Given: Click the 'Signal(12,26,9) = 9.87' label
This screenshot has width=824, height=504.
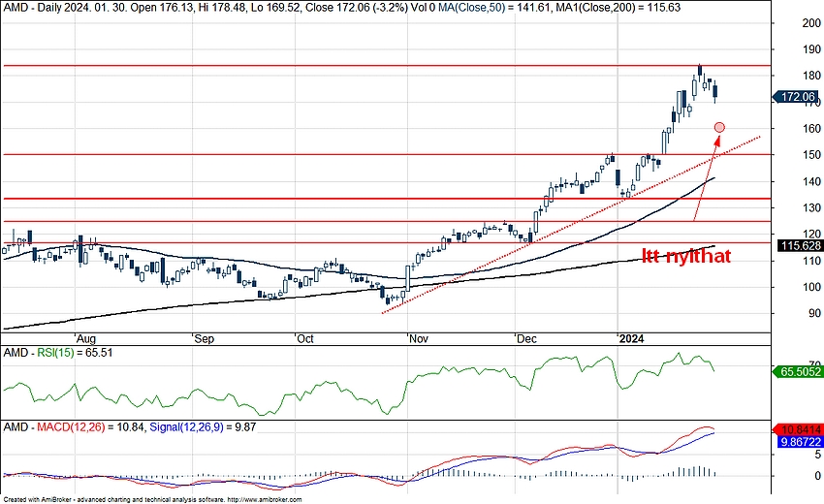Looking at the screenshot, I should tap(203, 426).
